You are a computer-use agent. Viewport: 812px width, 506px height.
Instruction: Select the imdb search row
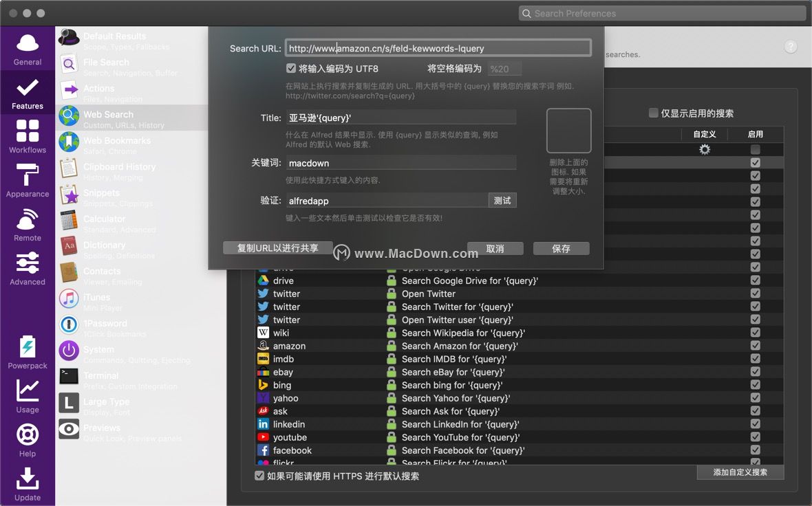pyautogui.click(x=520, y=359)
